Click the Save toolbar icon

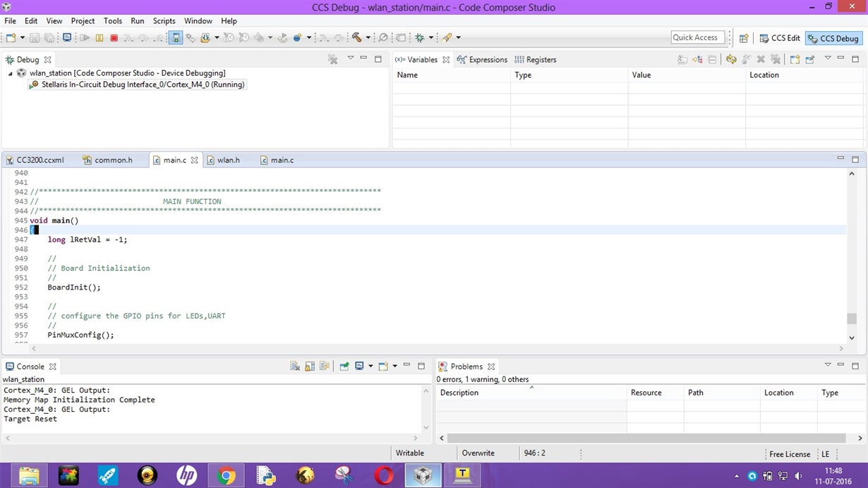(36, 37)
